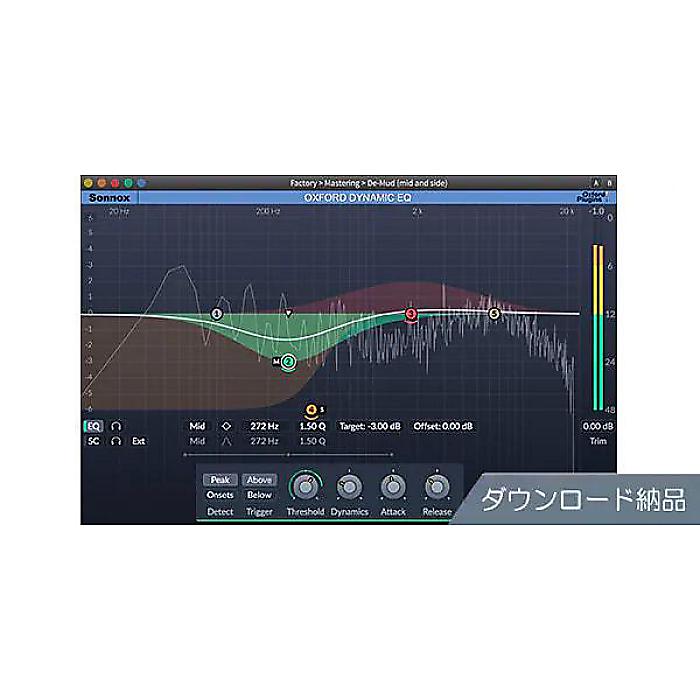700x700 pixels.
Task: Click the Release knob
Action: pyautogui.click(x=437, y=487)
